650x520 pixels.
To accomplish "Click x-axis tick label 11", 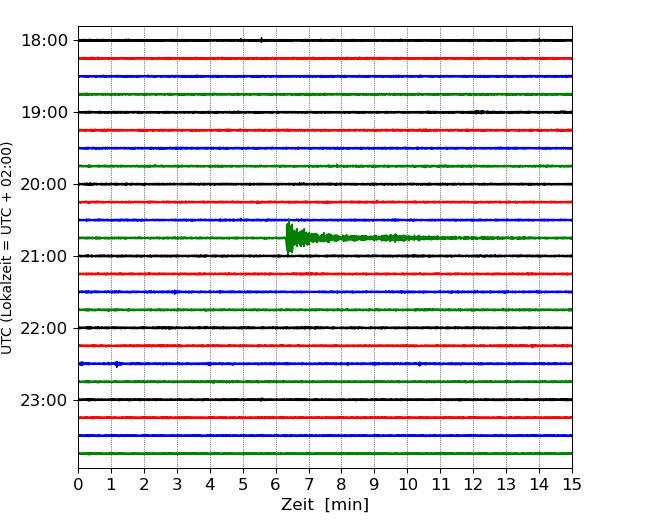I will (441, 484).
